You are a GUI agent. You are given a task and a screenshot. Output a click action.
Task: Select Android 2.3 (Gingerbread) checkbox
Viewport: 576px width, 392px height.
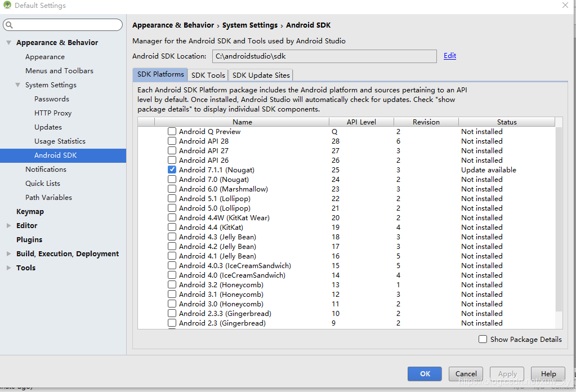172,323
